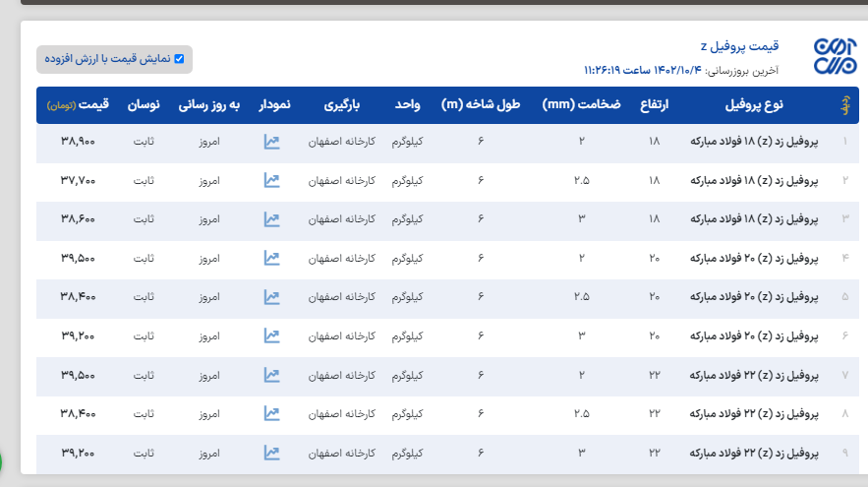868x487 pixels.
Task: Click the 38,900 price in row 1
Action: (x=78, y=142)
